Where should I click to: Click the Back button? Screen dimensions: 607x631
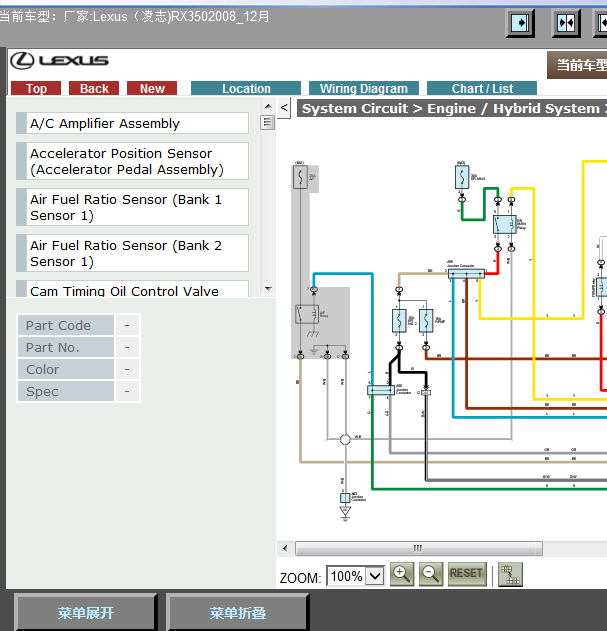94,88
